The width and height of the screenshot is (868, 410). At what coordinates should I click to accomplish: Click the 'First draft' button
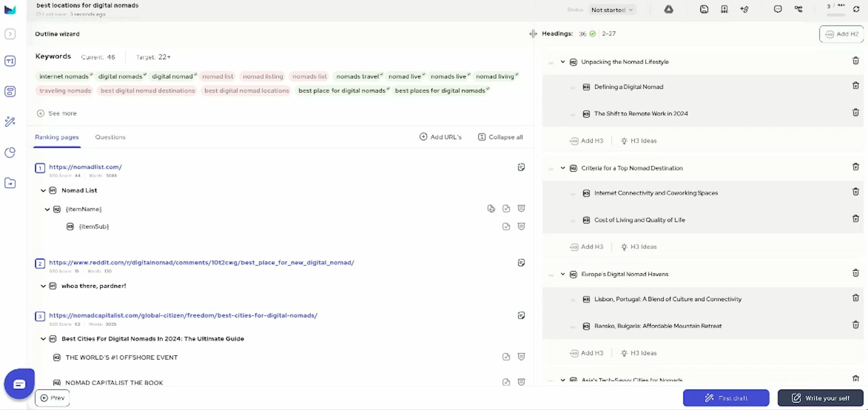coord(726,398)
